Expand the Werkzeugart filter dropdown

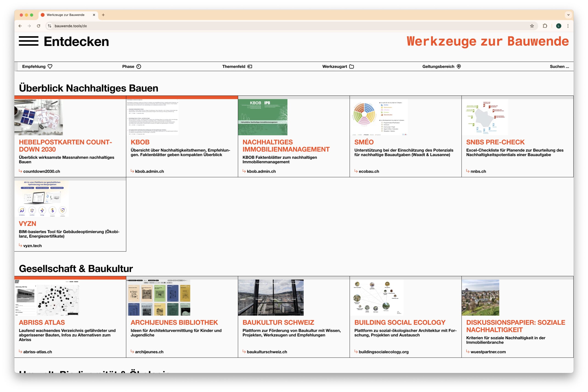click(334, 67)
